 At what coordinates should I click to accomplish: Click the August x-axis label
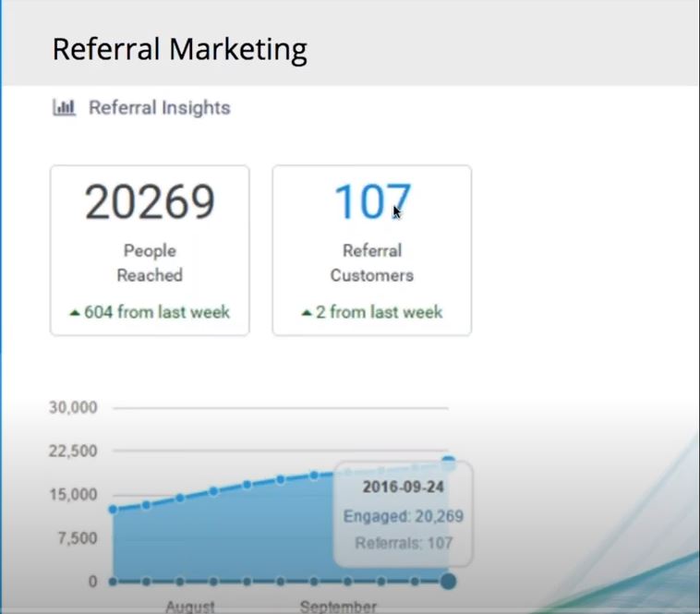click(190, 607)
